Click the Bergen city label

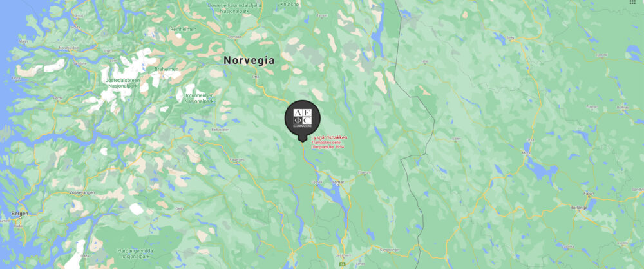point(20,214)
